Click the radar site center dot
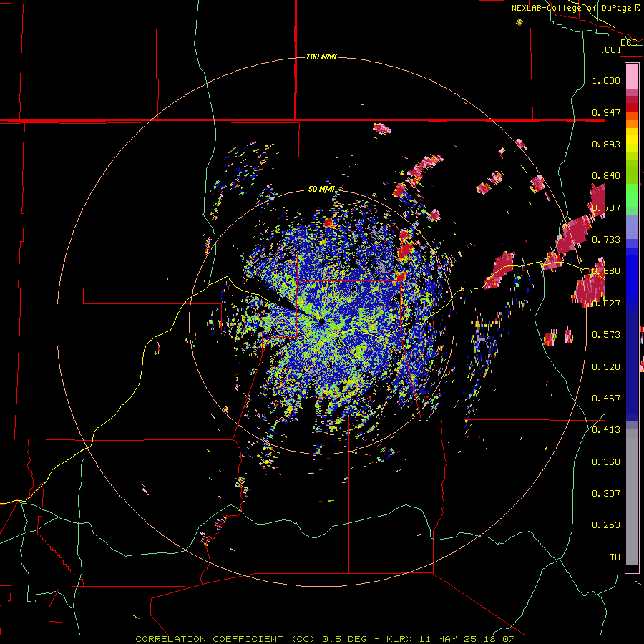 (321, 321)
